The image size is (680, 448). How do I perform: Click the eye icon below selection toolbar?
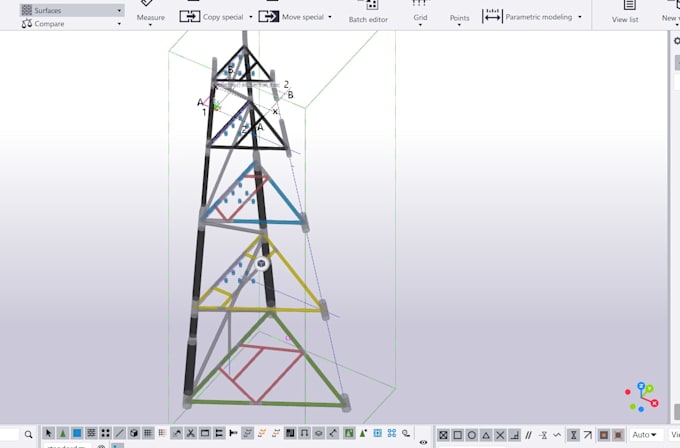coord(423,442)
